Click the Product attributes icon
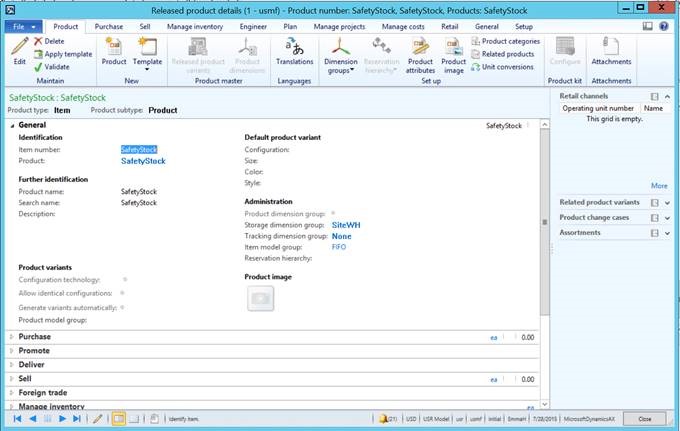The image size is (680, 431). click(x=421, y=50)
